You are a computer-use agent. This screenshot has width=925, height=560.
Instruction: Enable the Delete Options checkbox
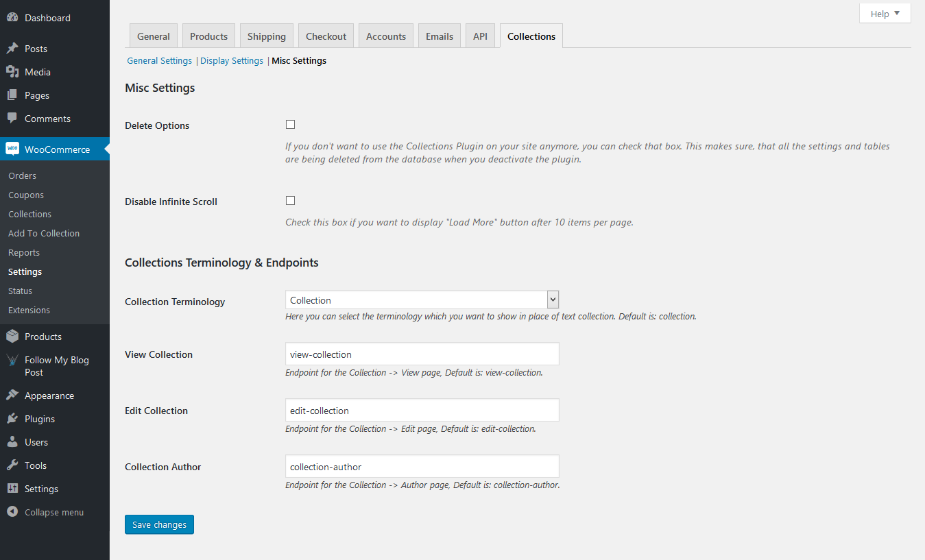pos(290,125)
